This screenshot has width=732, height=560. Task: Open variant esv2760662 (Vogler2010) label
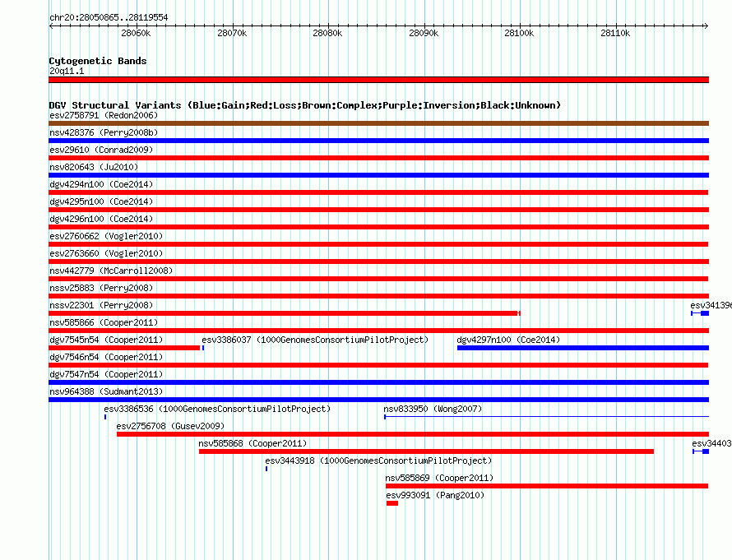106,236
